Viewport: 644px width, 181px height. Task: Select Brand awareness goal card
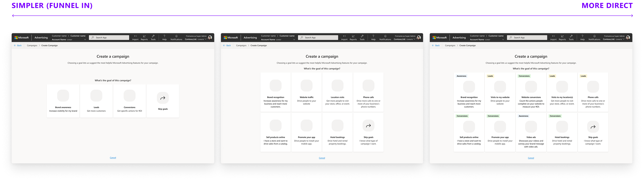(x=63, y=101)
